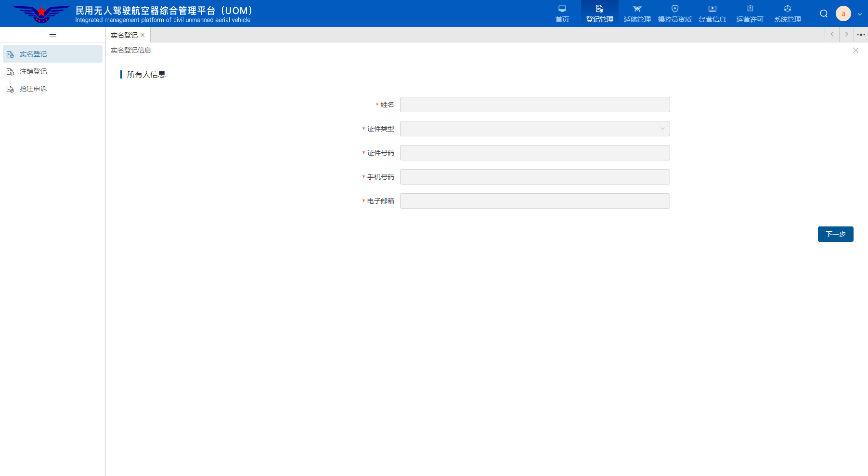Image resolution: width=868 pixels, height=476 pixels.
Task: Open the user avatar menu
Action: pyautogui.click(x=843, y=13)
